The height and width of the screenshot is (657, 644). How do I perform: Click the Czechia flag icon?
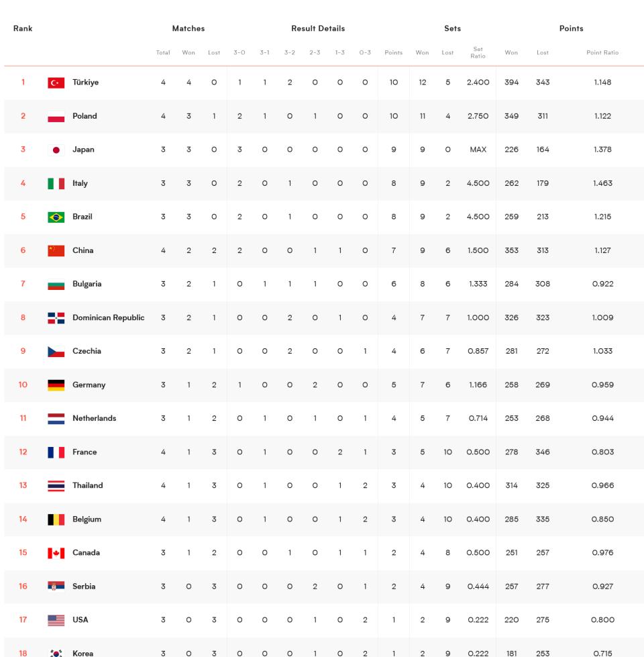pos(56,352)
